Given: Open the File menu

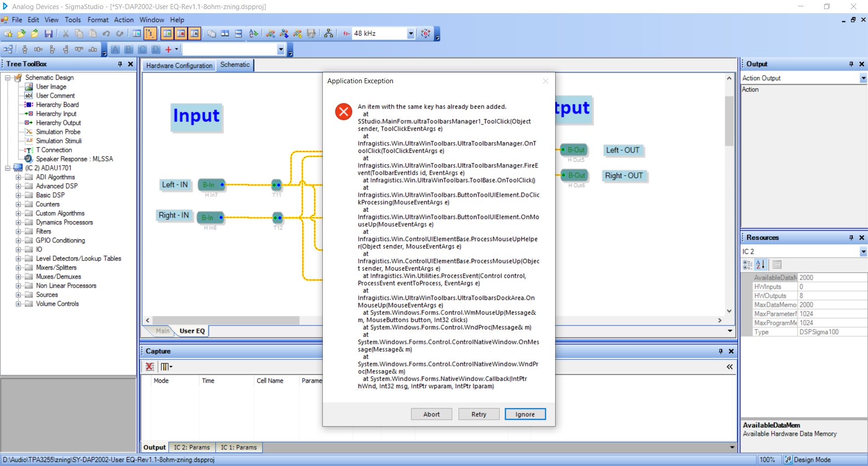Looking at the screenshot, I should pos(17,20).
